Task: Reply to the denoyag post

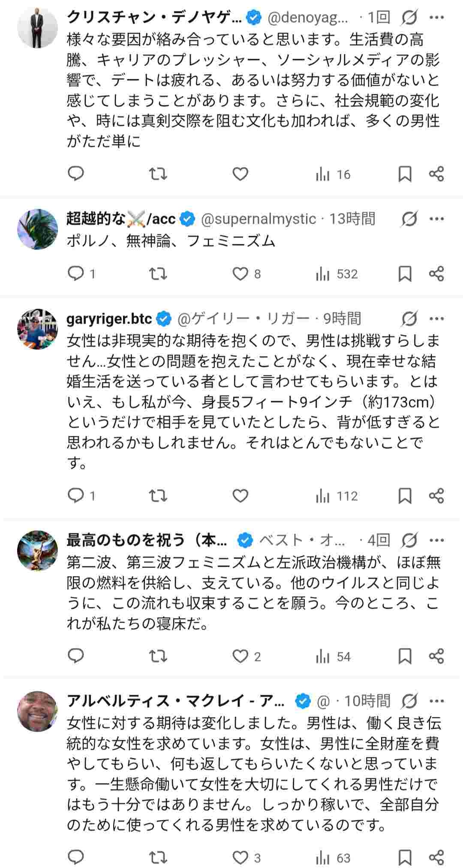Action: [x=76, y=174]
